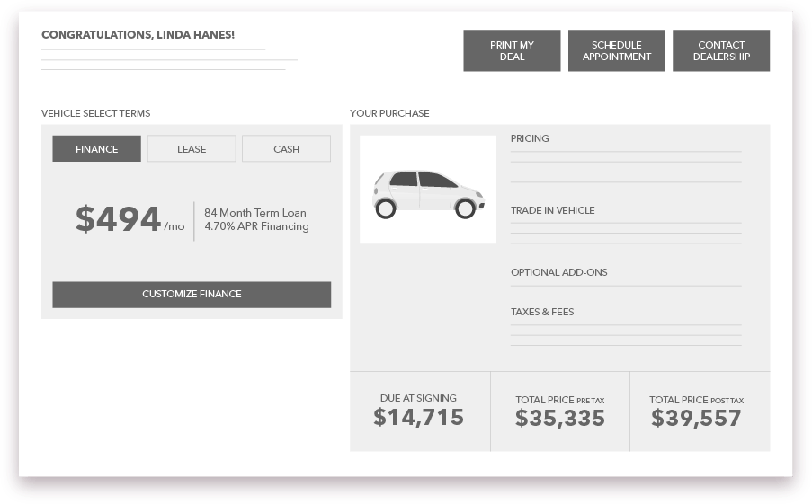
Task: Open Customize Finance options
Action: coord(192,294)
